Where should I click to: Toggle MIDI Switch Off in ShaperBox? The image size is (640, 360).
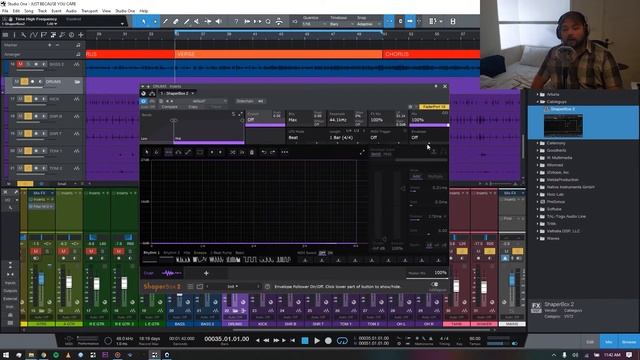[322, 253]
